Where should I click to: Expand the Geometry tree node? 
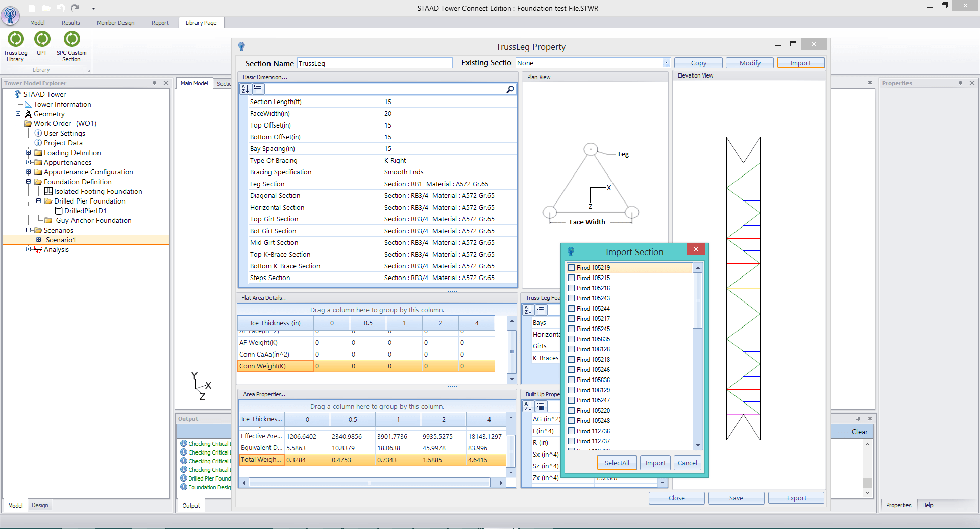(x=18, y=114)
